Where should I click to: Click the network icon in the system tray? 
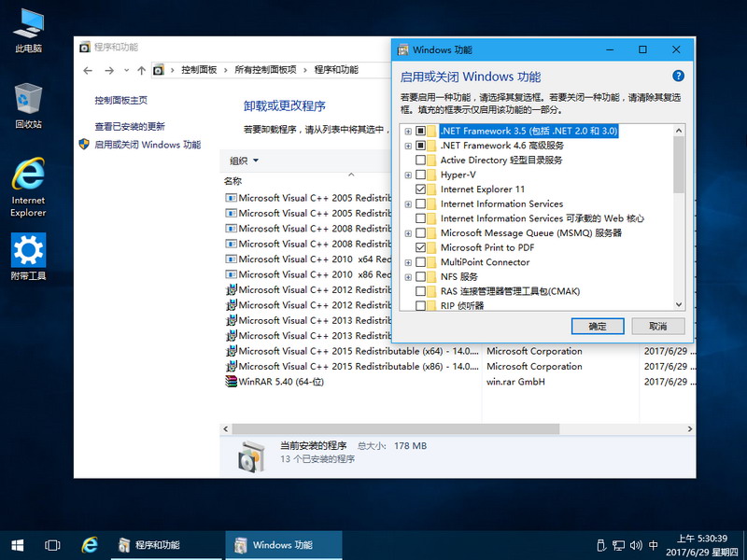pos(619,545)
